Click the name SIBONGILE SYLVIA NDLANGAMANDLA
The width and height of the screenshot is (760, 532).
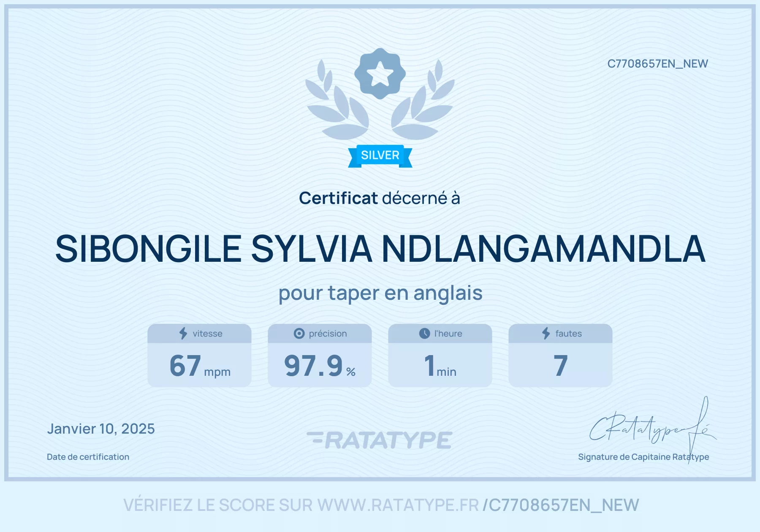[380, 249]
